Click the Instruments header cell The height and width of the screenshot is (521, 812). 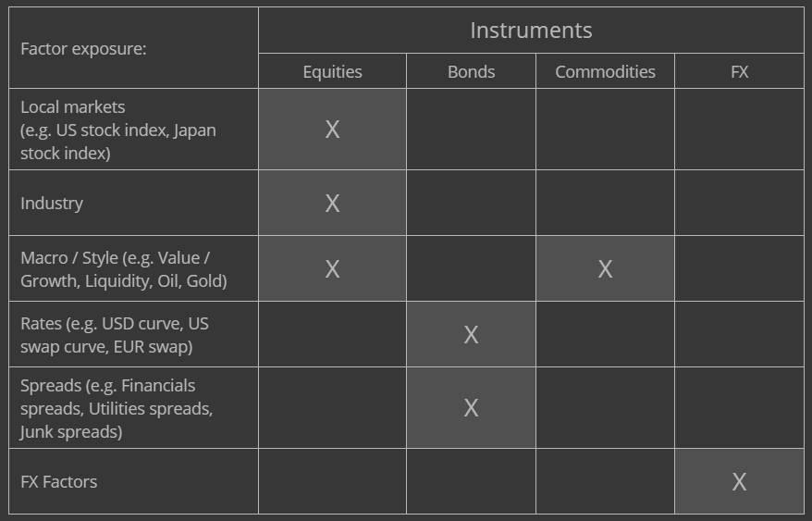click(x=531, y=31)
